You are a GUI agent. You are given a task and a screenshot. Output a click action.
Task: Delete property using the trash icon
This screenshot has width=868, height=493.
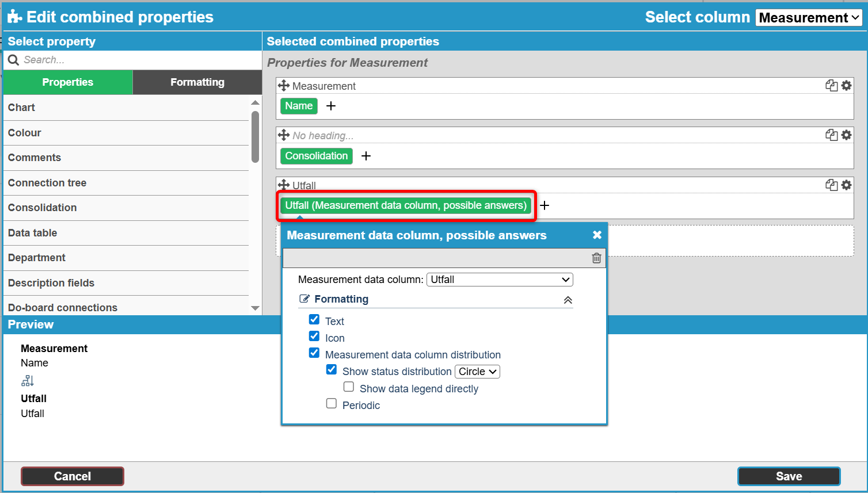596,258
